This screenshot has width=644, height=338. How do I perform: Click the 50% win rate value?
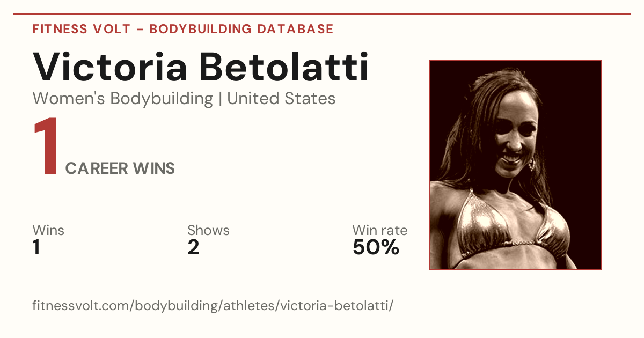376,248
